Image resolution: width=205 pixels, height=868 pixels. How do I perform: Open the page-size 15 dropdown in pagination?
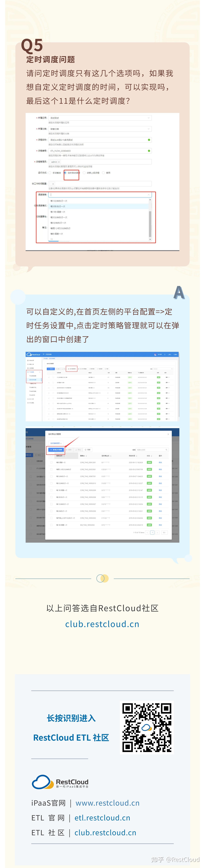click(x=164, y=533)
